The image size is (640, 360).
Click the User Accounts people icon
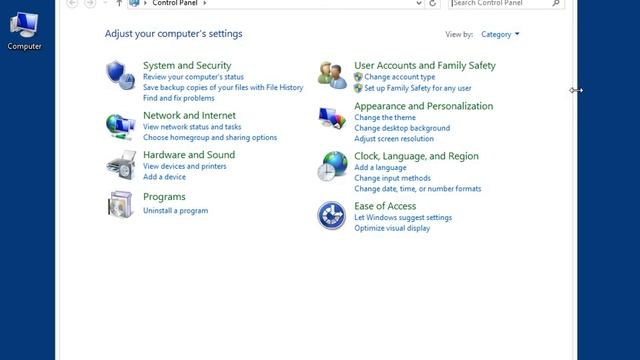pos(332,75)
